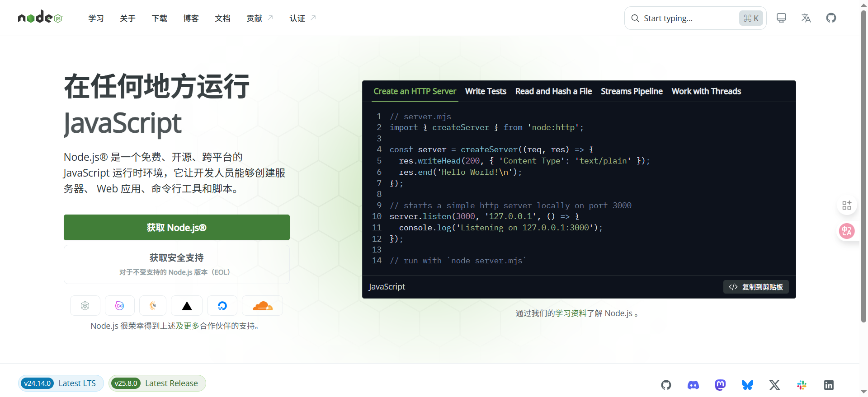Click the page vertical scrollbar thumb
Viewport: 868px width, 397px height.
[863, 166]
